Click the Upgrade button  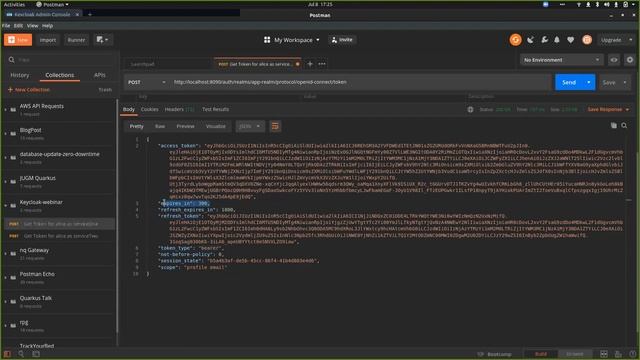point(611,40)
